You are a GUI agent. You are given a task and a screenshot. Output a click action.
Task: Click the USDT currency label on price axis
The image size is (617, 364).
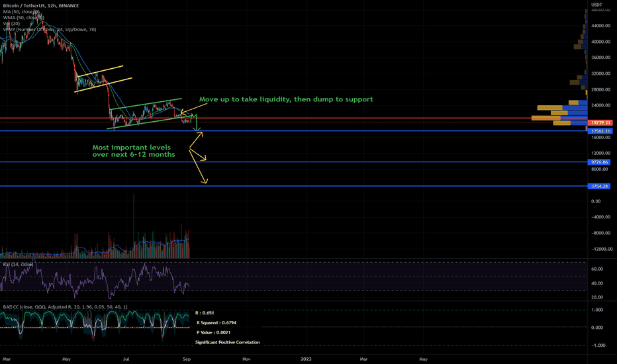click(596, 5)
